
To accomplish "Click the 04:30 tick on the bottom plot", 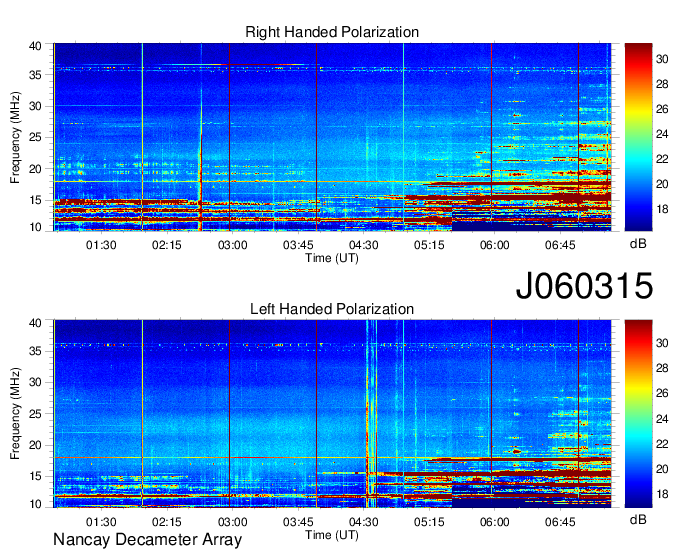I will [x=363, y=522].
